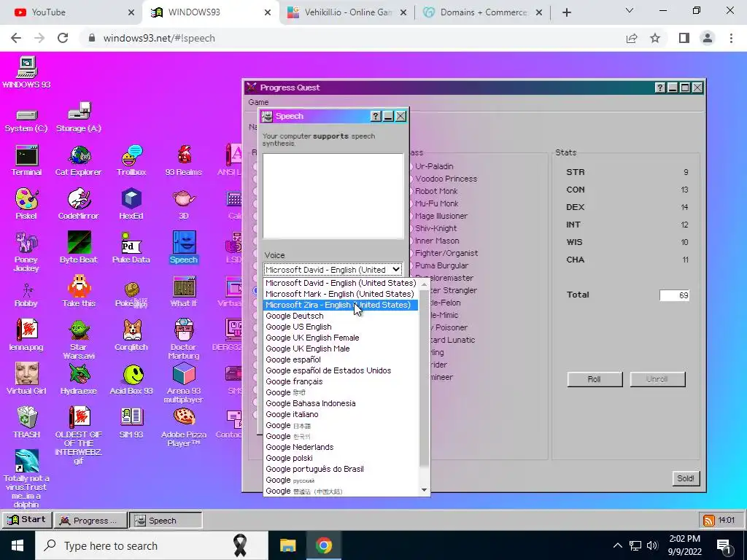Open the SIM 93 icon
Image resolution: width=747 pixels, height=560 pixels.
(x=131, y=423)
